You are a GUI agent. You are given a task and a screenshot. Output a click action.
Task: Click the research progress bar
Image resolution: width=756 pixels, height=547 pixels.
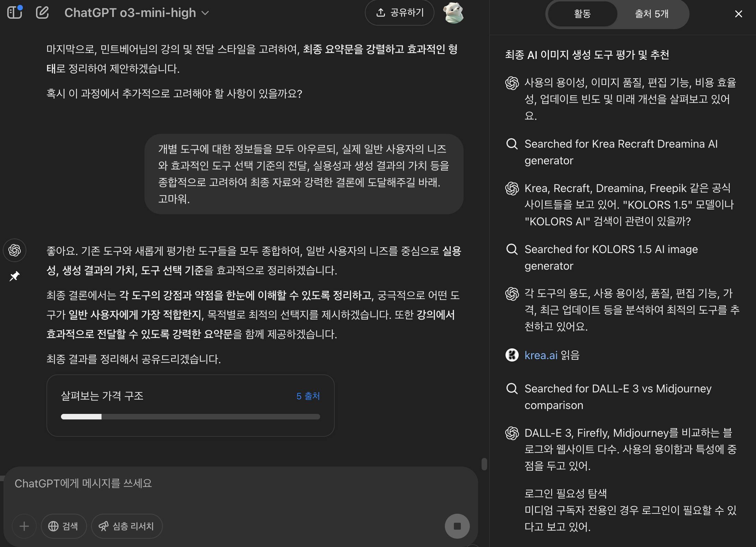190,417
